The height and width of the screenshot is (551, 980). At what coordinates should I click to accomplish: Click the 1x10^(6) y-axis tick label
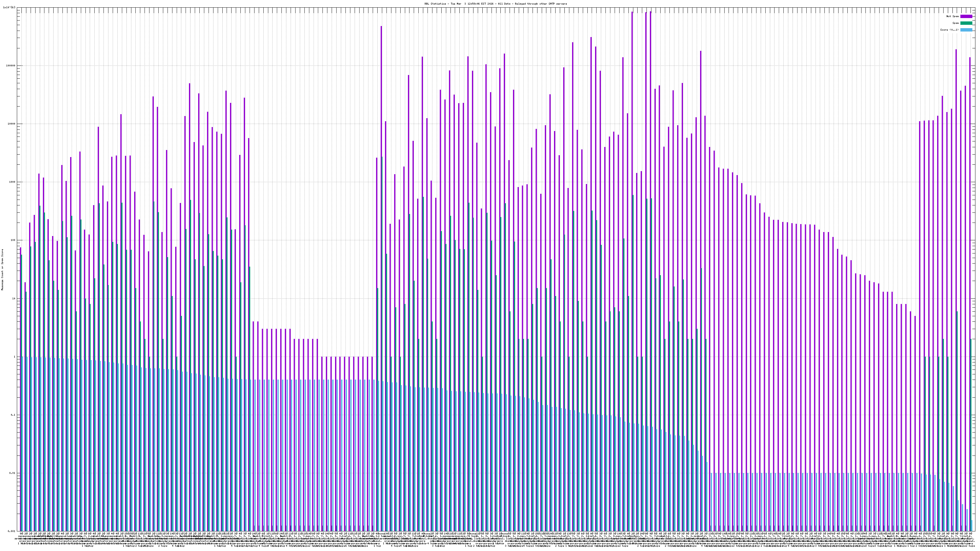coord(9,8)
